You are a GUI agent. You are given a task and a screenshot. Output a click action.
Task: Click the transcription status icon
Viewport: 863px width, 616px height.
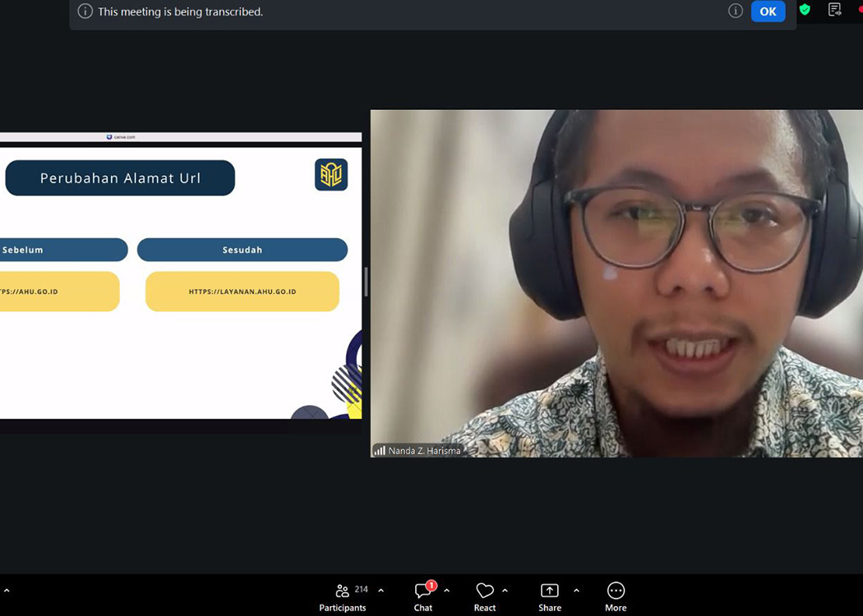click(834, 10)
